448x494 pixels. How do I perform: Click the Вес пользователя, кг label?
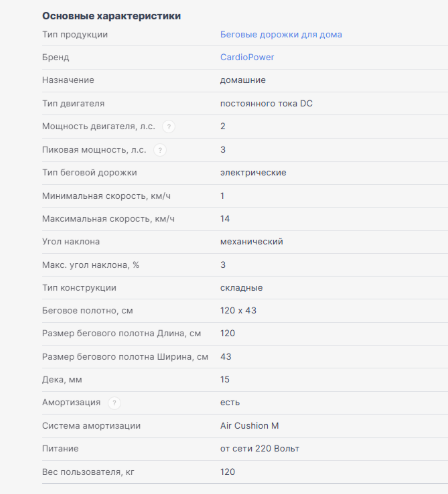88,472
